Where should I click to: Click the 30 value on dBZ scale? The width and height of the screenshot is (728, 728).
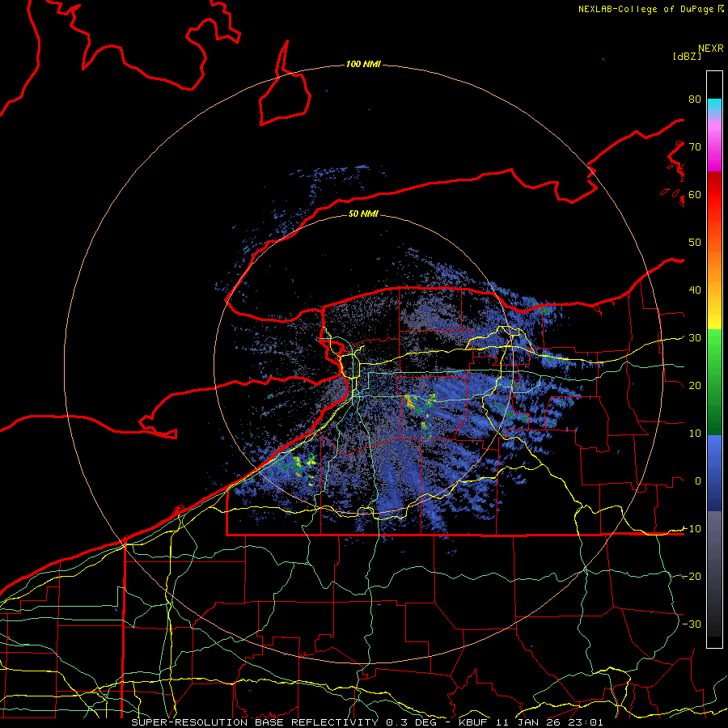coord(695,337)
